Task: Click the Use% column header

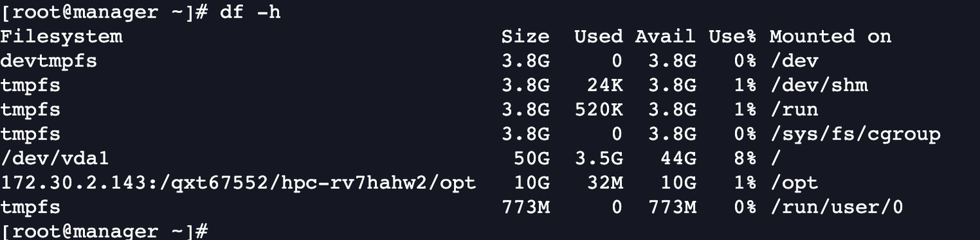Action: (733, 37)
